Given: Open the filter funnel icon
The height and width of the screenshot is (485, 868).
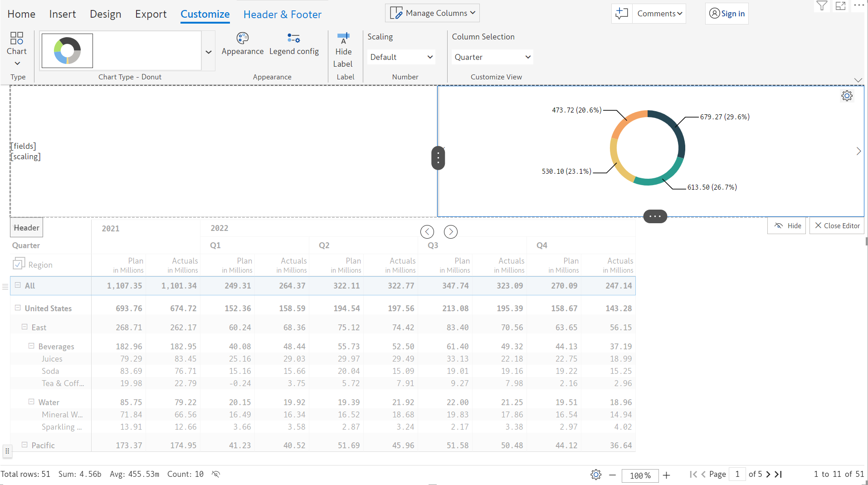Looking at the screenshot, I should pyautogui.click(x=821, y=6).
